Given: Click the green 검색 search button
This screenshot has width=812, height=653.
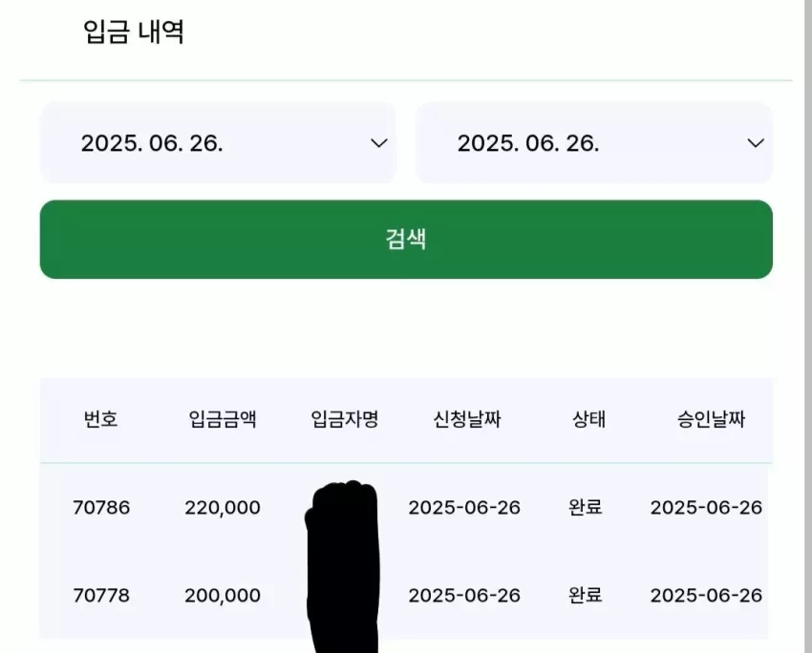Looking at the screenshot, I should (406, 239).
